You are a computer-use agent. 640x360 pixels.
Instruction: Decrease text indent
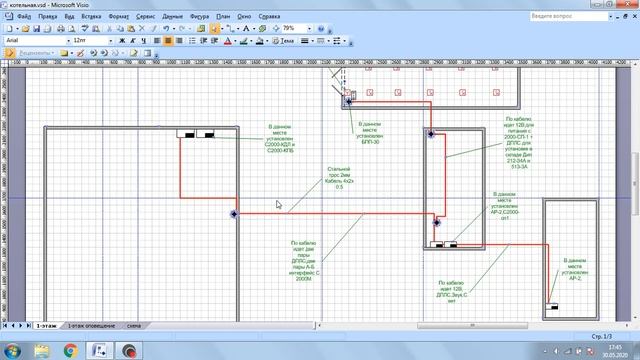point(203,40)
